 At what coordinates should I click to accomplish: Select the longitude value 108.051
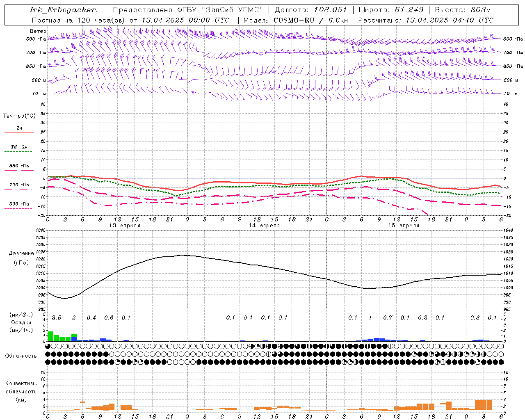[x=330, y=10]
